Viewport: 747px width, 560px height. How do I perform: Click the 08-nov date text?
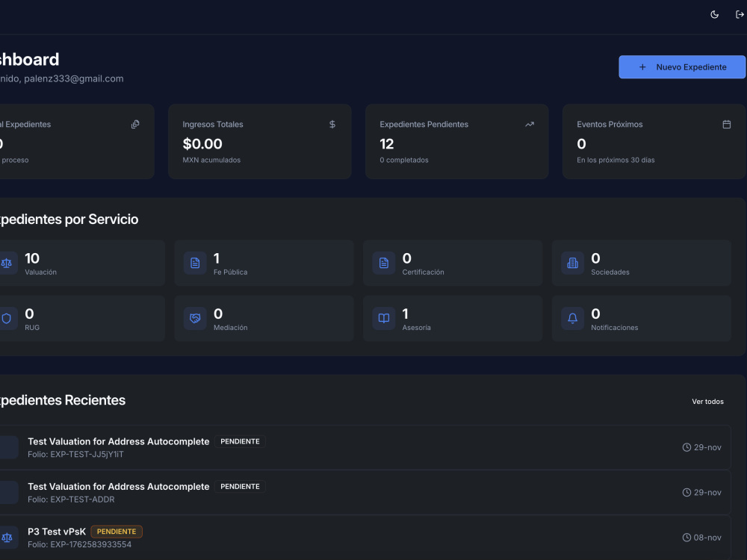(707, 538)
